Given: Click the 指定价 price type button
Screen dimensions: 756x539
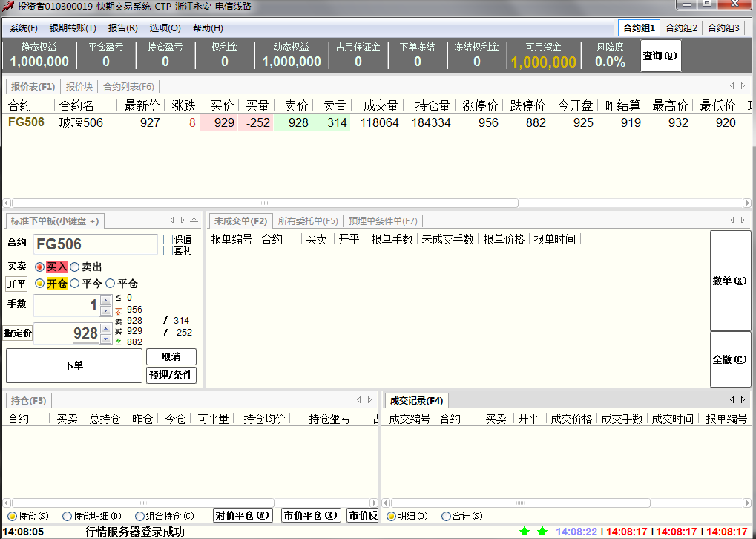Looking at the screenshot, I should pos(18,333).
